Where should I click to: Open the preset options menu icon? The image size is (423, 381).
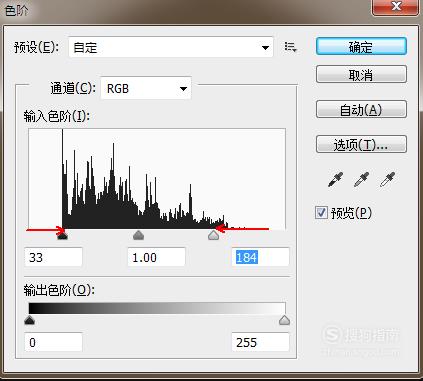tap(290, 47)
